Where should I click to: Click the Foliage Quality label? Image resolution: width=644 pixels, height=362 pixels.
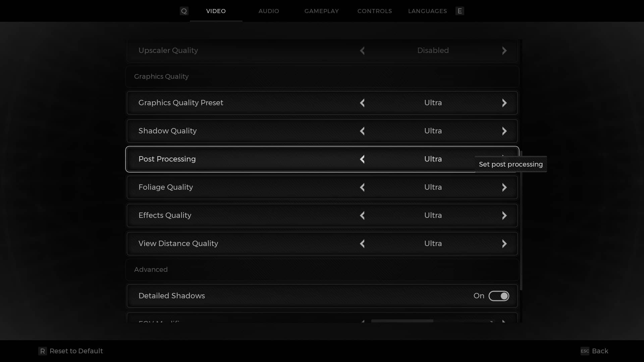(x=166, y=187)
